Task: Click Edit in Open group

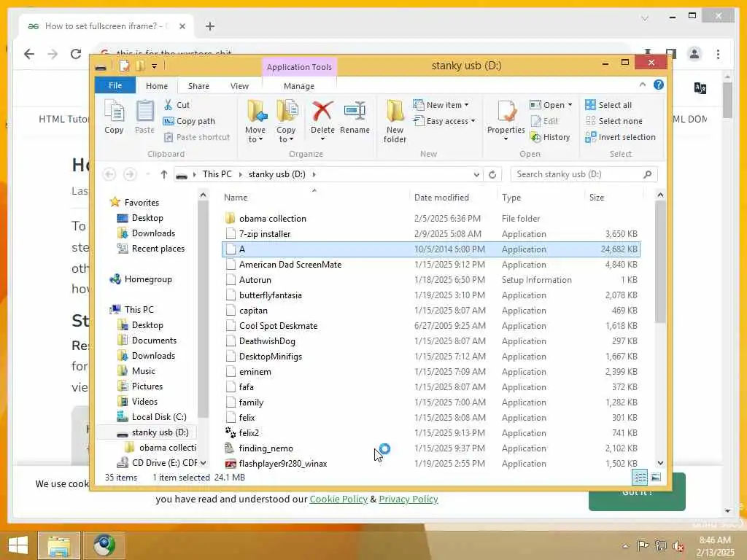Action: [544, 121]
